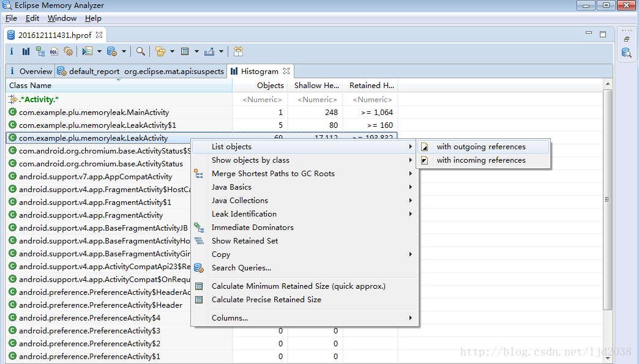Click the Shallow Heap <Numeric> filter field

coord(315,99)
